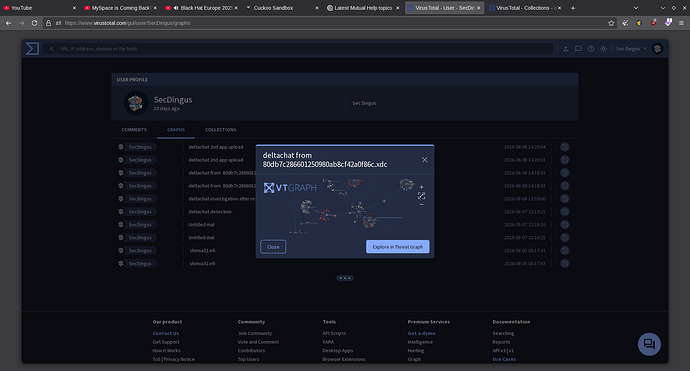Open graph icon for deltachat detection row

coord(565,212)
